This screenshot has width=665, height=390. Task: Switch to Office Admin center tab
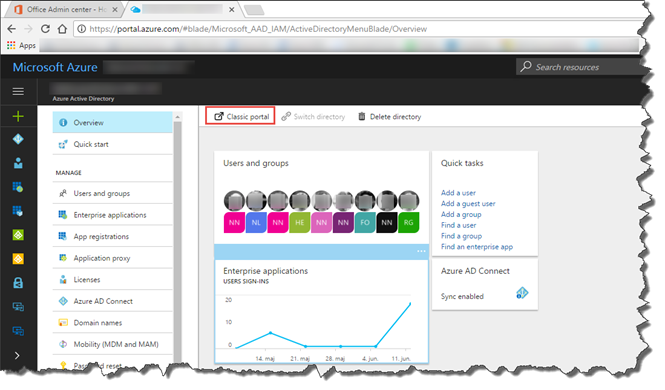point(66,9)
